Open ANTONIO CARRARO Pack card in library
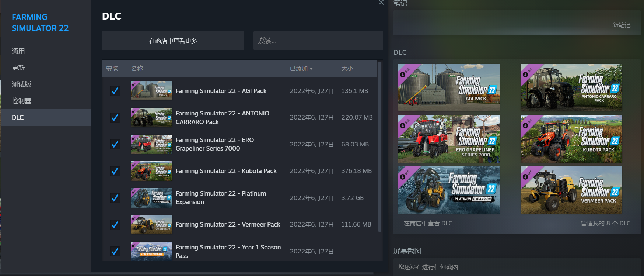This screenshot has width=644, height=276. [571, 88]
